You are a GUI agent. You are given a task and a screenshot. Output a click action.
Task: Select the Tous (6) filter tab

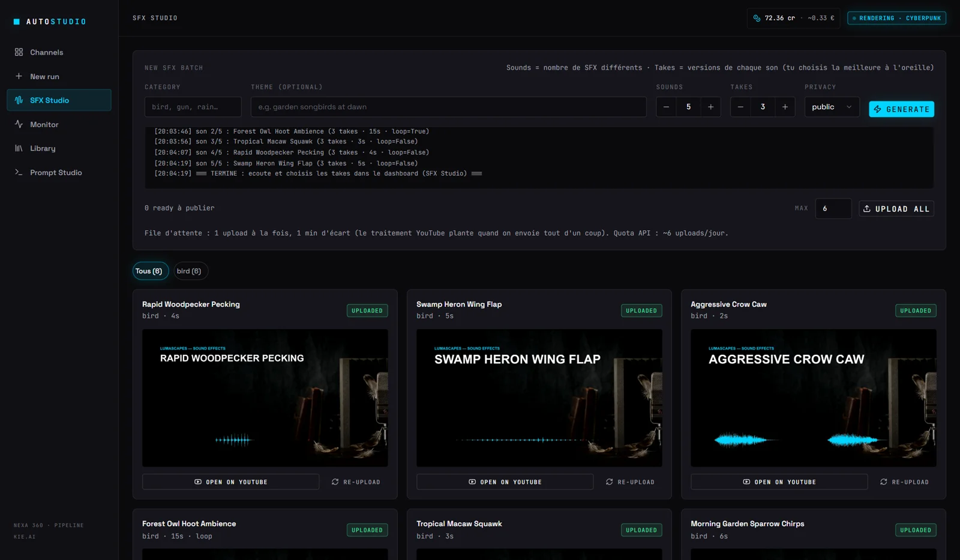coord(150,271)
